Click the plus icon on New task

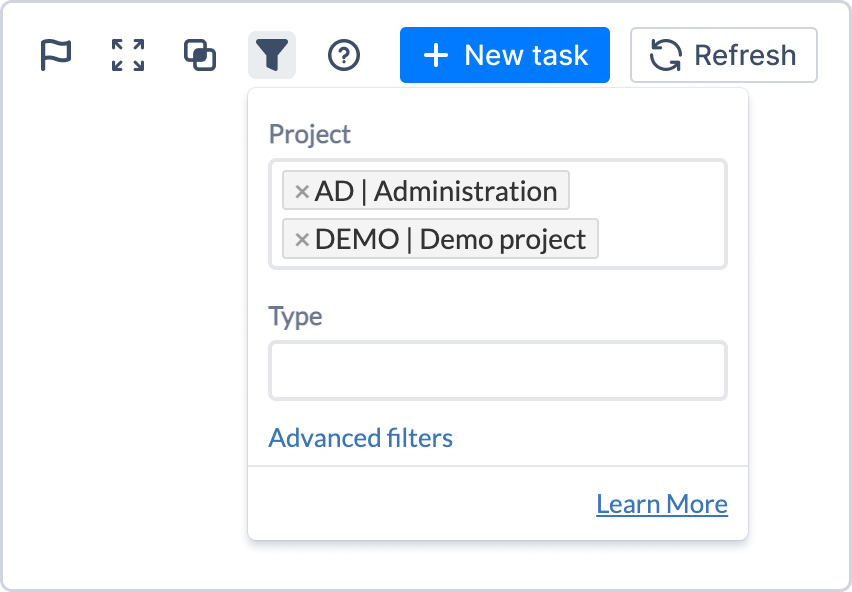point(435,55)
